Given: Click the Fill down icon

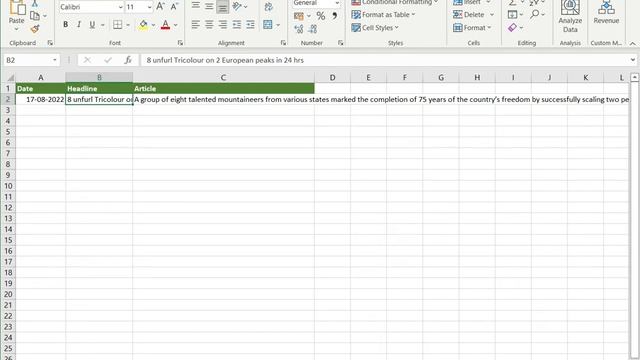Looking at the screenshot, I should tap(513, 15).
